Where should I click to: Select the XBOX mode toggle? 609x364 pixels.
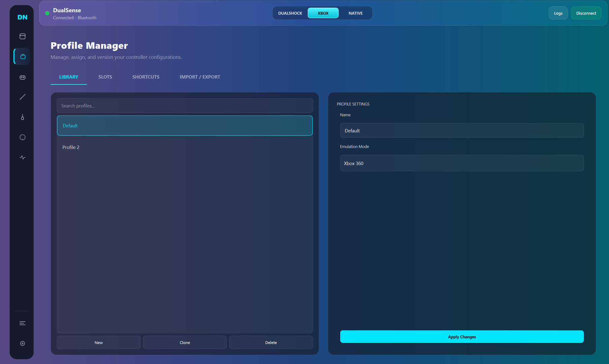(x=323, y=13)
